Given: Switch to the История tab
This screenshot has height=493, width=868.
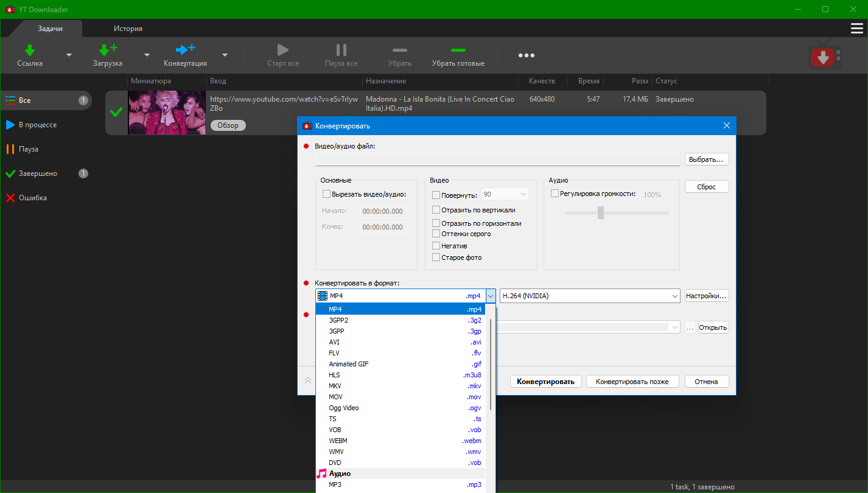Looking at the screenshot, I should pyautogui.click(x=128, y=29).
